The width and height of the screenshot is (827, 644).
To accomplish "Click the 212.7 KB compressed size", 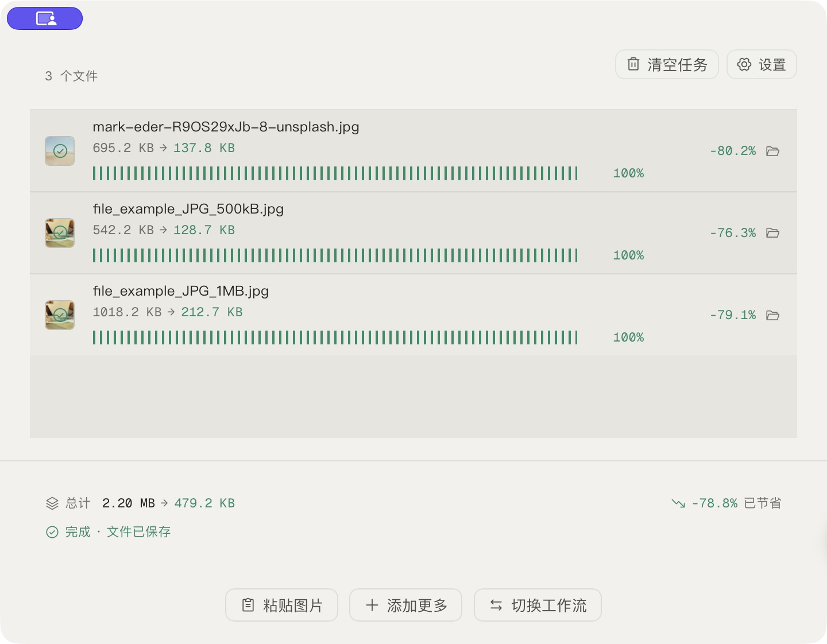I will 212,312.
